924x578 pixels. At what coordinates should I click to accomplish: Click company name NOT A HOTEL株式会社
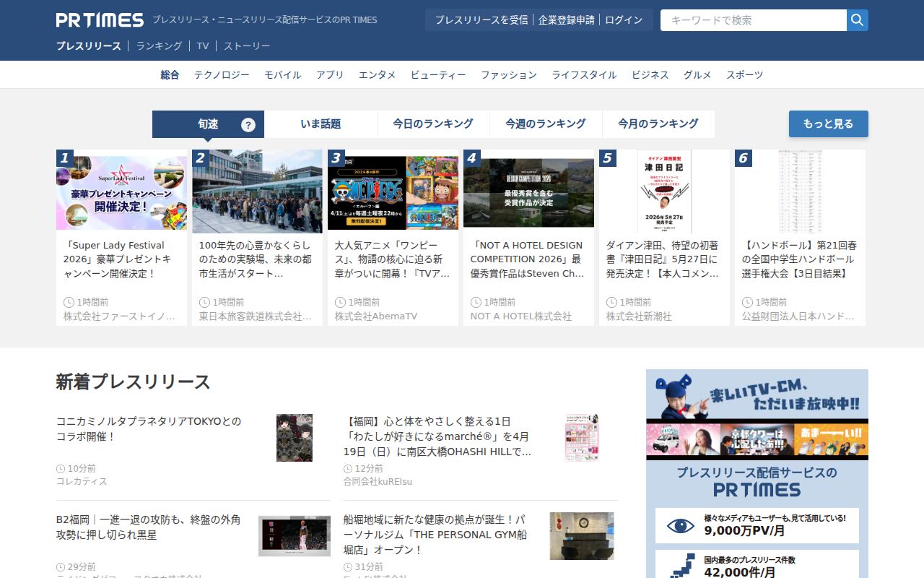[521, 316]
